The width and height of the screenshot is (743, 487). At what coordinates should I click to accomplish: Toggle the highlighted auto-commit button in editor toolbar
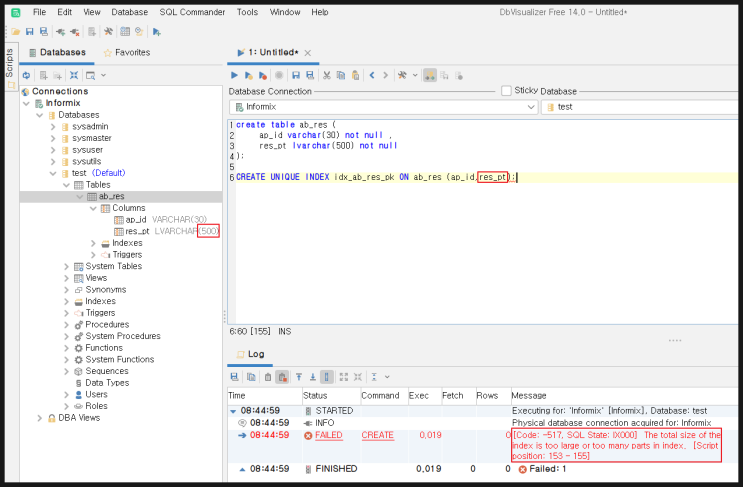click(429, 75)
